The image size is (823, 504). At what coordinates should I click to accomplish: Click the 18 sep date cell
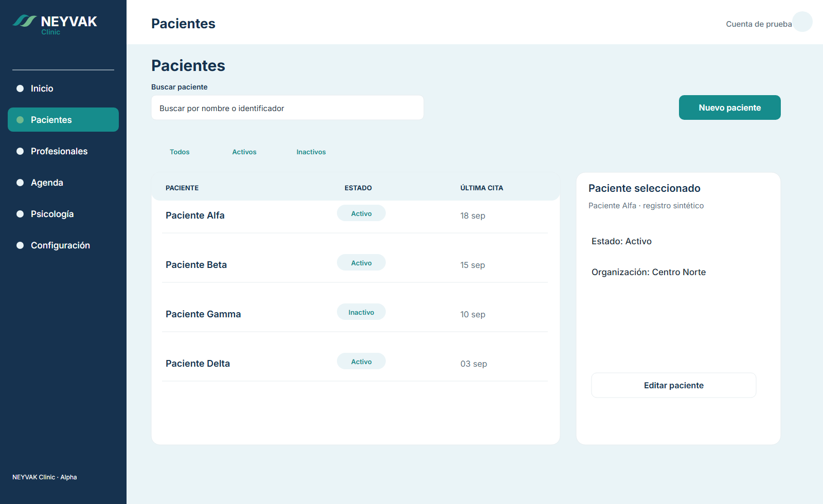tap(473, 216)
